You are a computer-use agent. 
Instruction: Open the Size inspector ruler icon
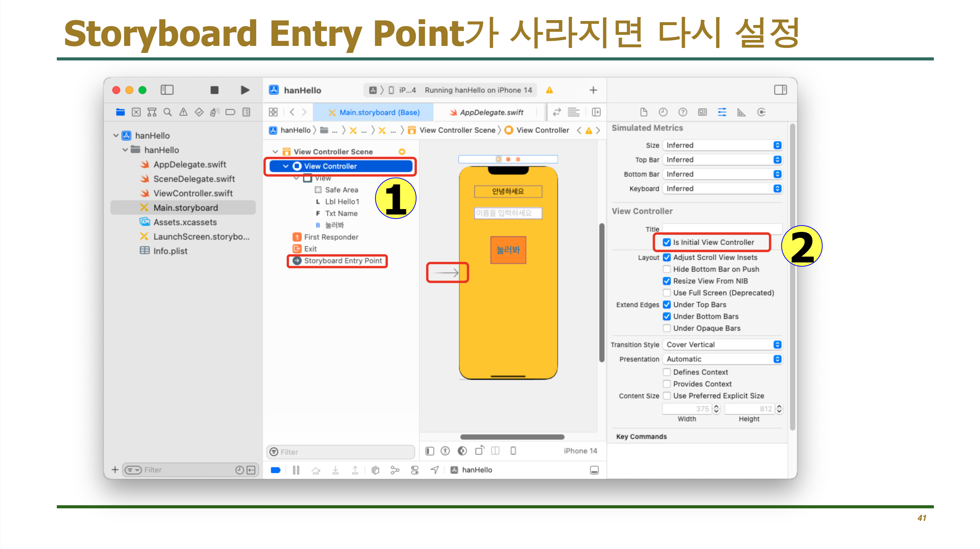[x=741, y=112]
